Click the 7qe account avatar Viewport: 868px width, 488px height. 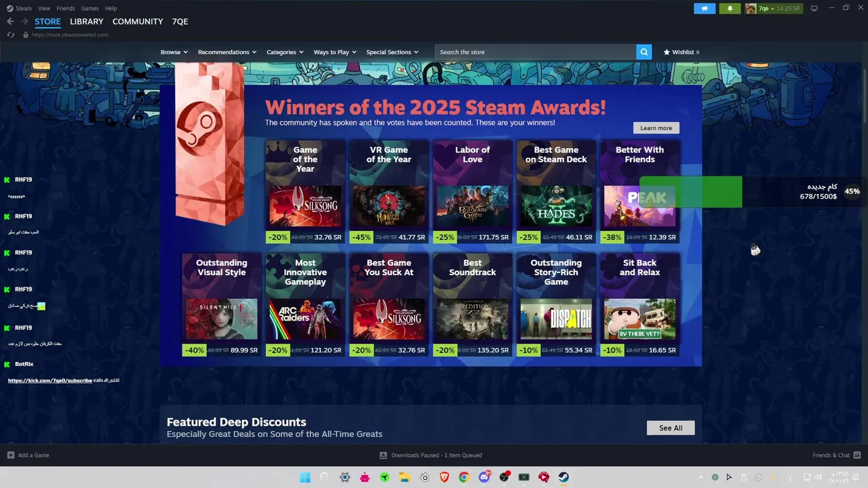[751, 9]
